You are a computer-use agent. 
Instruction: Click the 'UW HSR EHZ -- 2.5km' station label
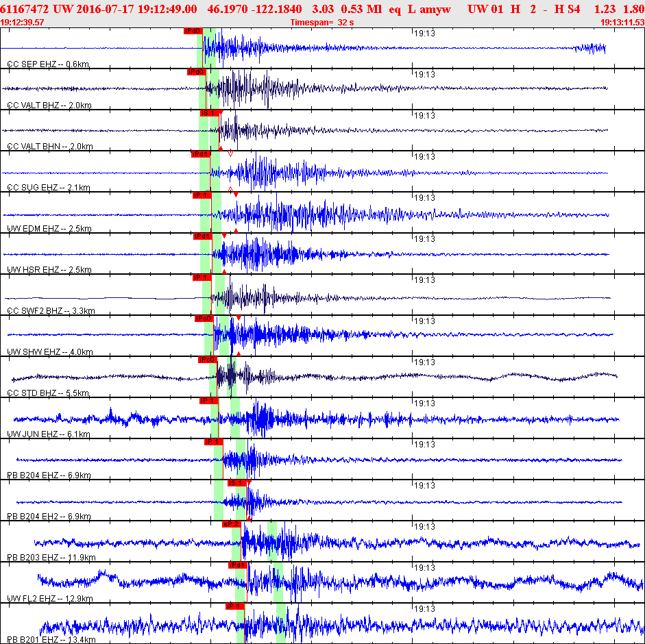(x=49, y=270)
